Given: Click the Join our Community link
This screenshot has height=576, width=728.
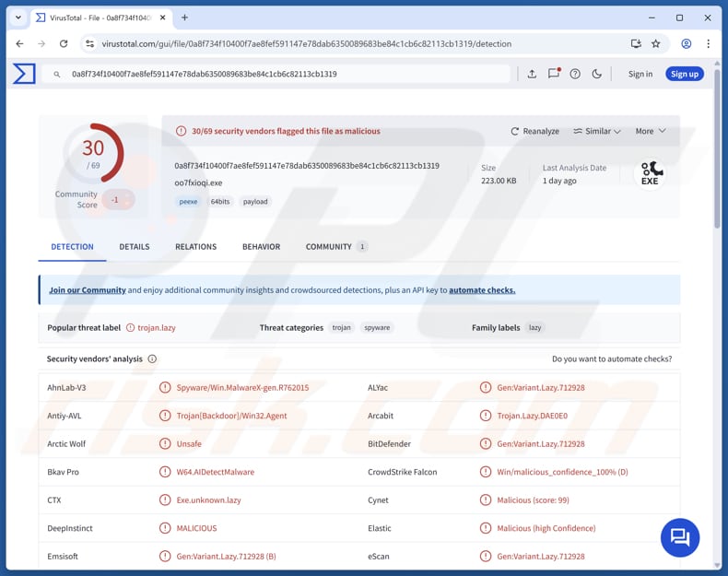Looking at the screenshot, I should 88,290.
